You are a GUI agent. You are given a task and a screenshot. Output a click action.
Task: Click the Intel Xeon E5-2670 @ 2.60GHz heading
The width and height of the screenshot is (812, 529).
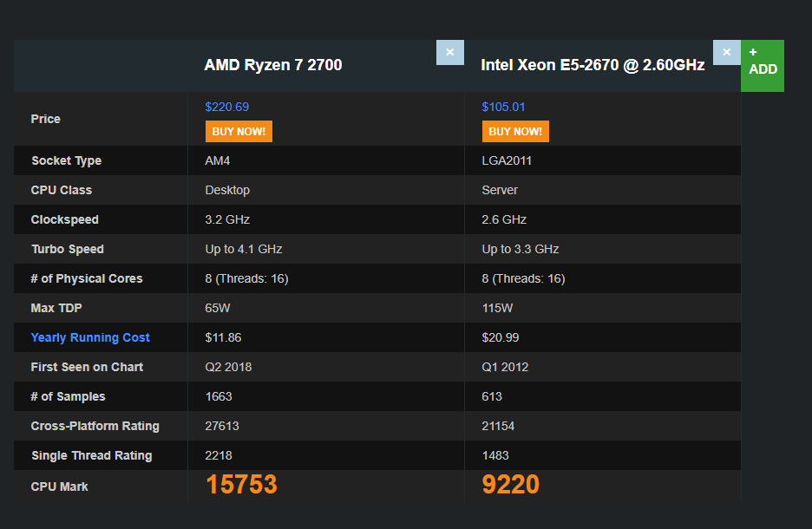(x=593, y=65)
